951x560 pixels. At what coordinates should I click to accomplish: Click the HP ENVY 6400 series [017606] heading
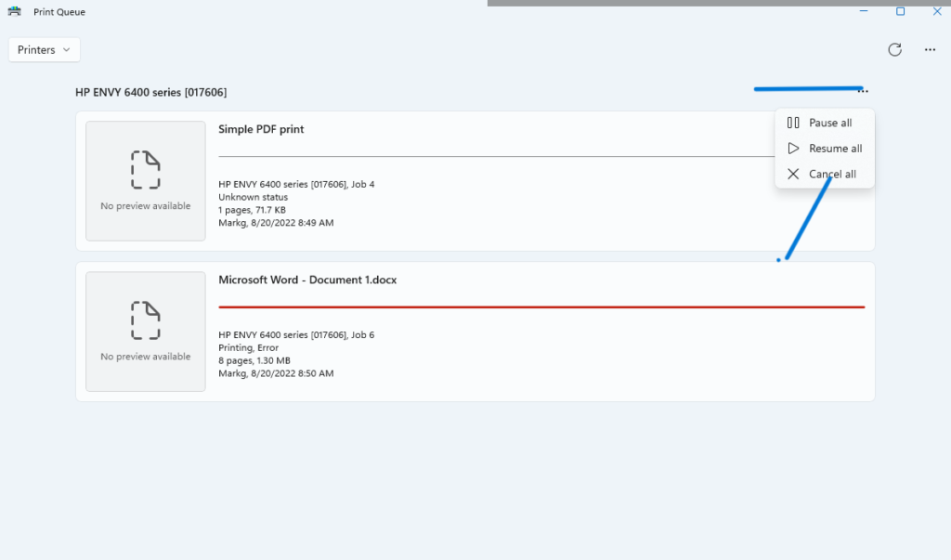tap(151, 92)
